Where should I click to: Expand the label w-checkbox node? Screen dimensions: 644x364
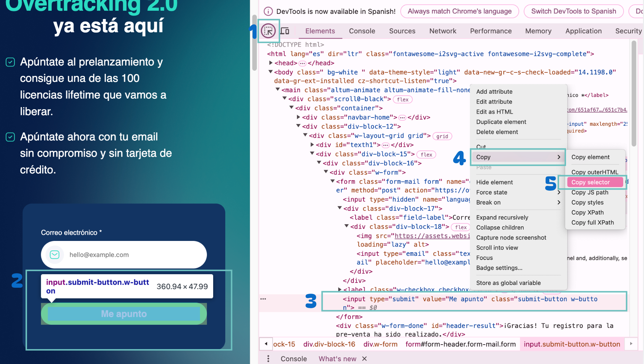click(x=340, y=289)
